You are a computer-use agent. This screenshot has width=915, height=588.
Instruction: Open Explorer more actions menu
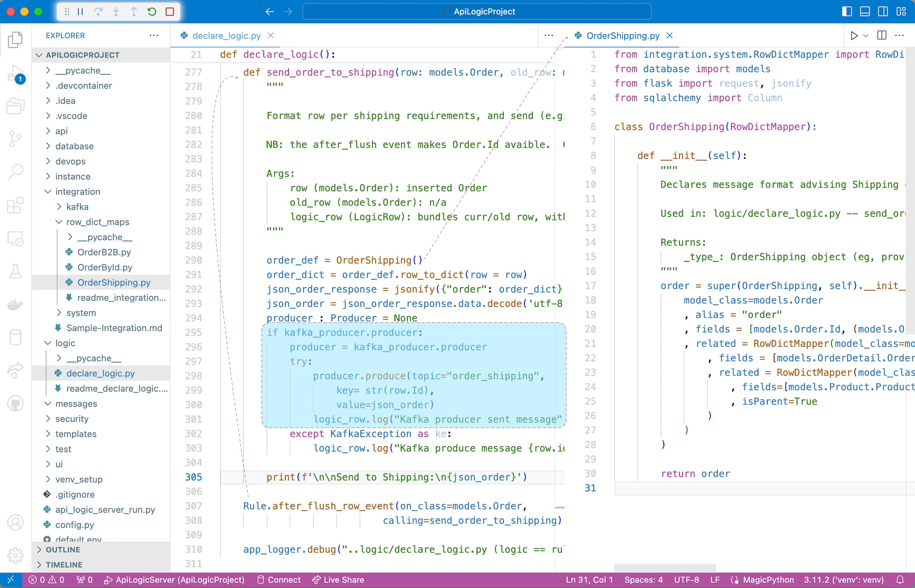(x=154, y=35)
